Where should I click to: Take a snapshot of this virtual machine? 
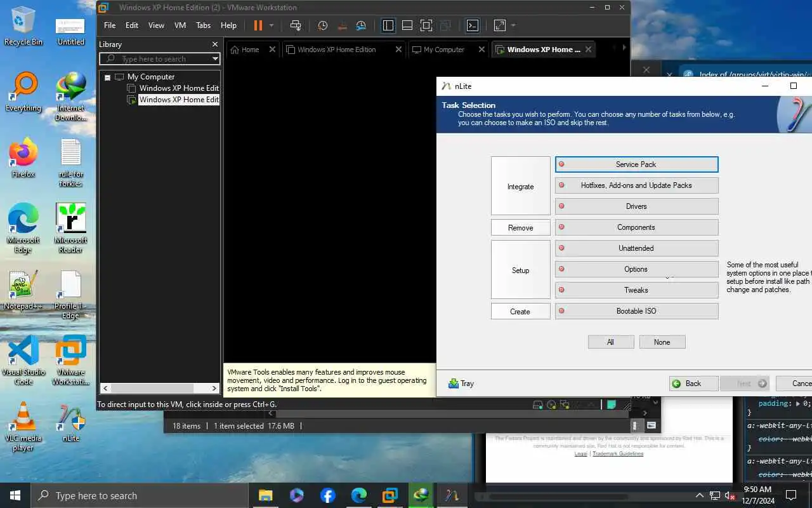point(323,25)
